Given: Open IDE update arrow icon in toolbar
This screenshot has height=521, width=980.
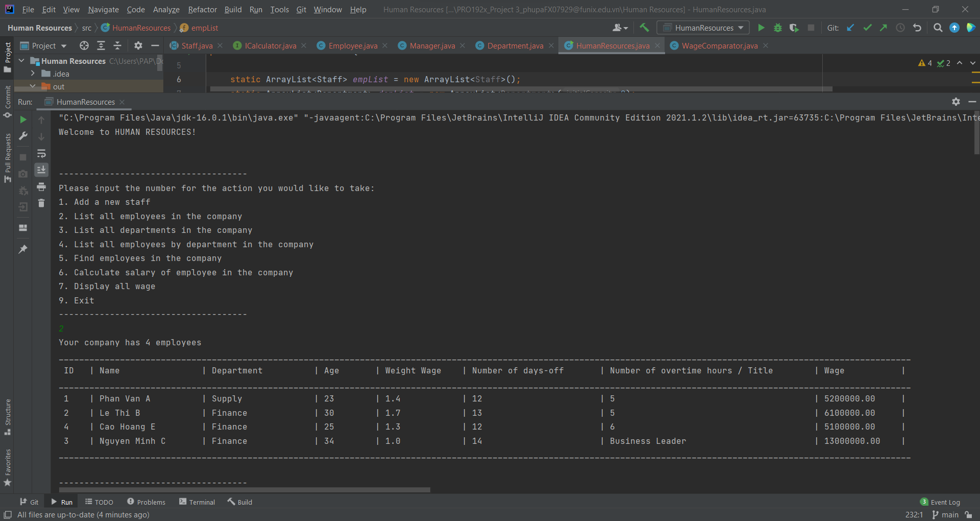Looking at the screenshot, I should [x=954, y=28].
